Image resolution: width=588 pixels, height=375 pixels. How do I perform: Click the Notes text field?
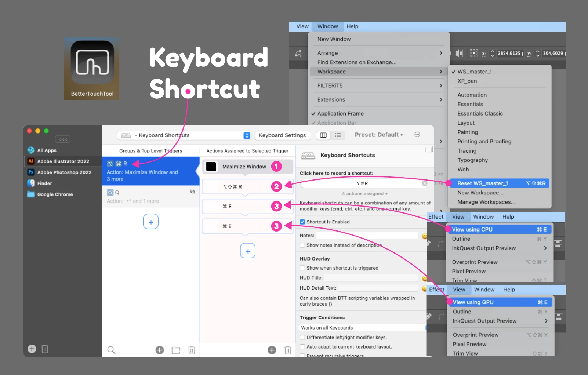[367, 235]
